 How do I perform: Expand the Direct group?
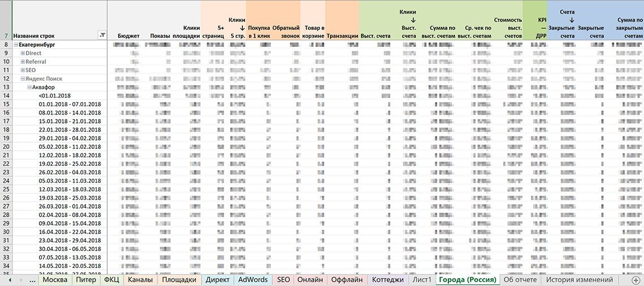(x=23, y=53)
